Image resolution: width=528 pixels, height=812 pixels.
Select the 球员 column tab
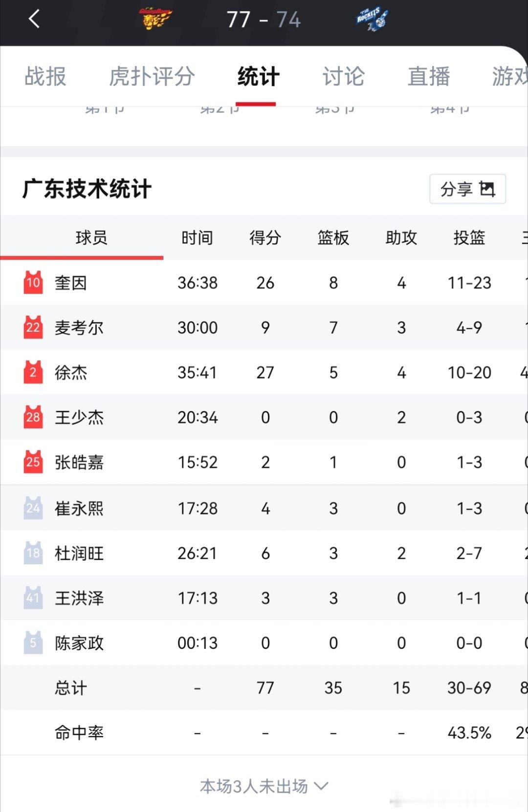(x=90, y=238)
